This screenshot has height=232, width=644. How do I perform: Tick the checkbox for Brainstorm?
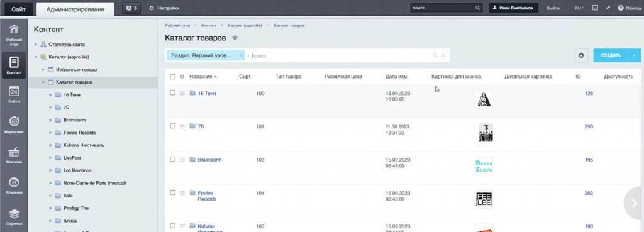point(172,159)
